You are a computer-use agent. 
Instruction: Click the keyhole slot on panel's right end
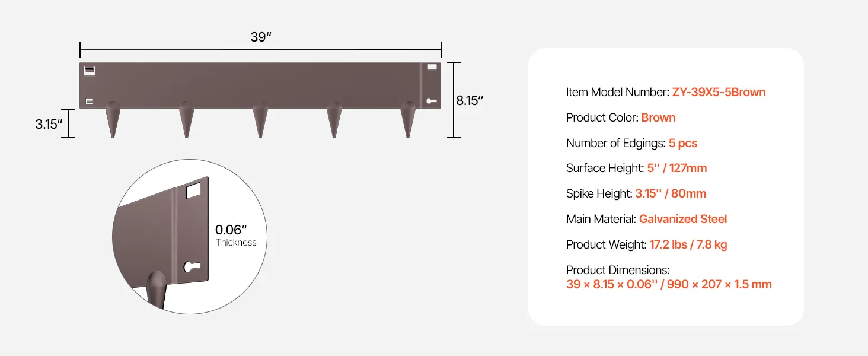432,102
